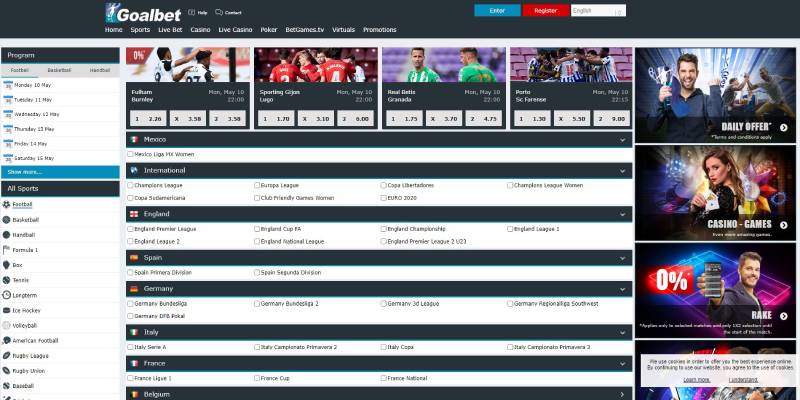Viewport: 800px width, 400px height.
Task: Collapse the Mexico section chevron
Action: pos(622,140)
